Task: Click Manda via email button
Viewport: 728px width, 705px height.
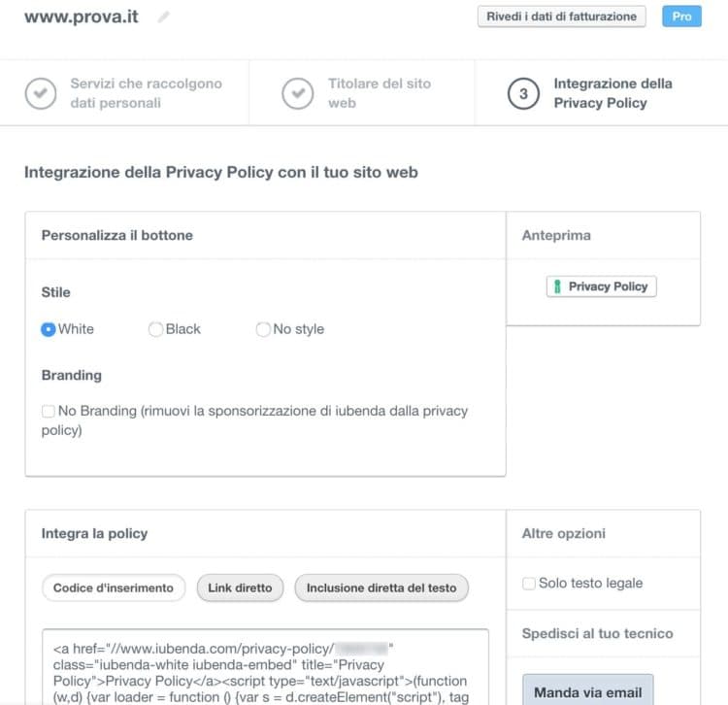Action: 588,691
